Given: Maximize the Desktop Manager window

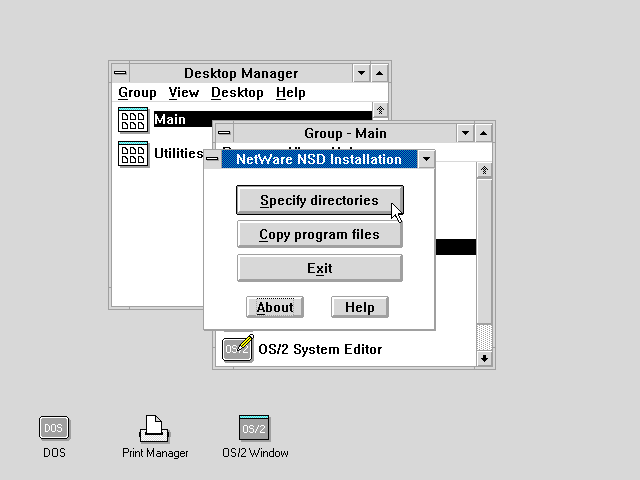Looking at the screenshot, I should click(x=380, y=73).
